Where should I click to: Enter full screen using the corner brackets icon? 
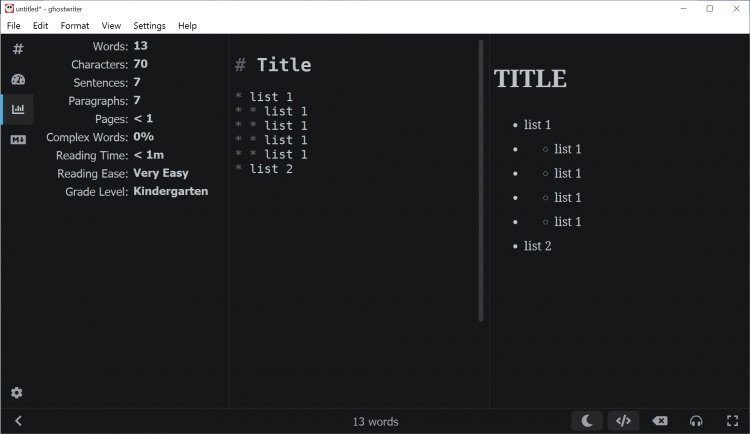(x=732, y=421)
